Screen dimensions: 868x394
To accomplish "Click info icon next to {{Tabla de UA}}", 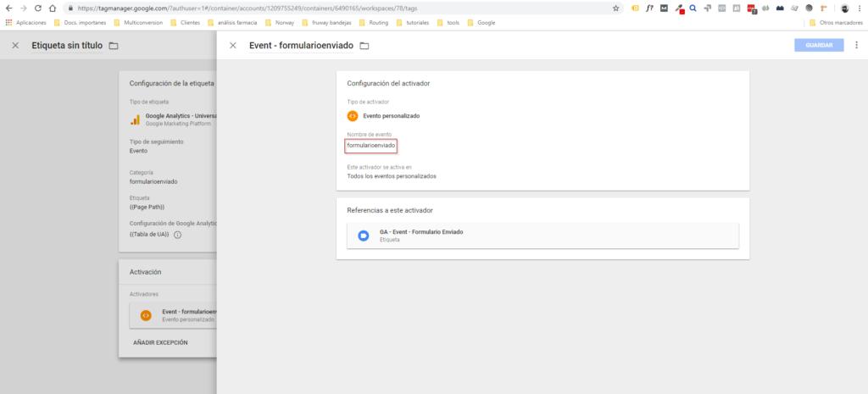I will coord(178,235).
